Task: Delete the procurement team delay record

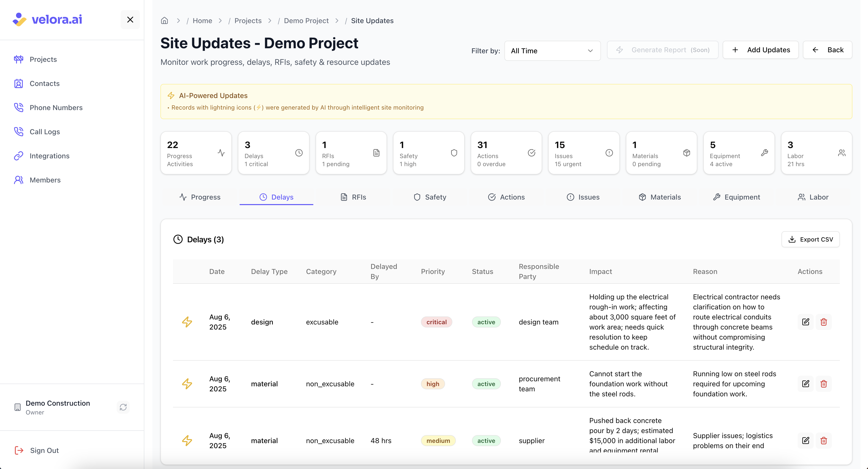Action: (824, 384)
